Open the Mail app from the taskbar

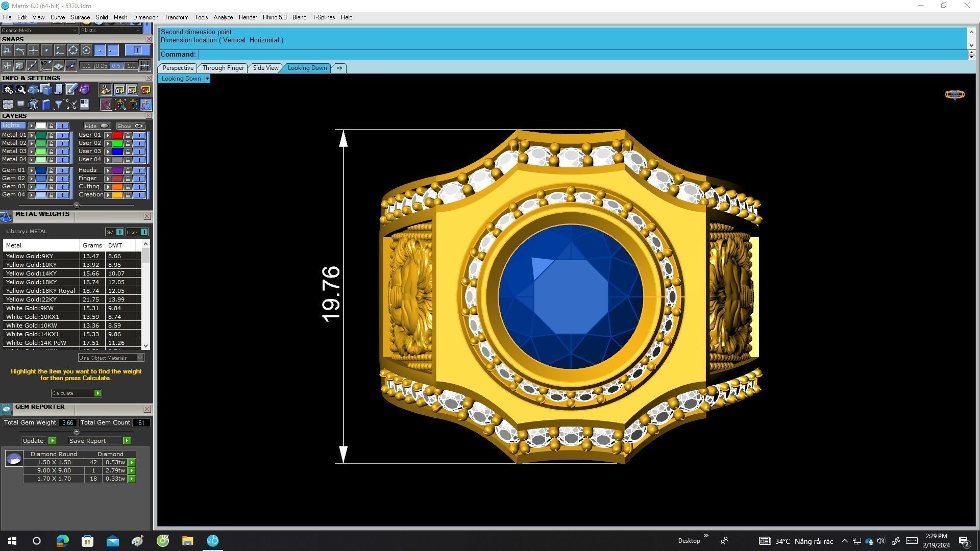(x=112, y=541)
